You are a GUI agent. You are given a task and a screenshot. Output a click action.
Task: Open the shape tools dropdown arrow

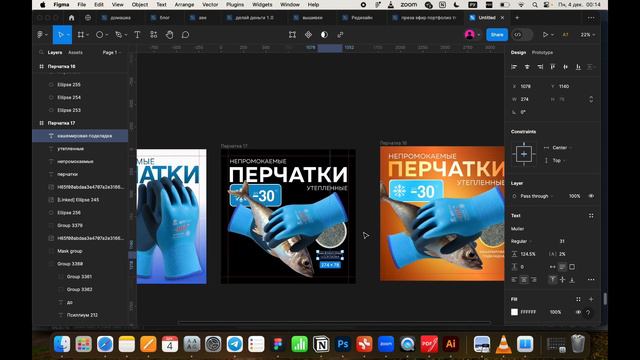coord(107,35)
